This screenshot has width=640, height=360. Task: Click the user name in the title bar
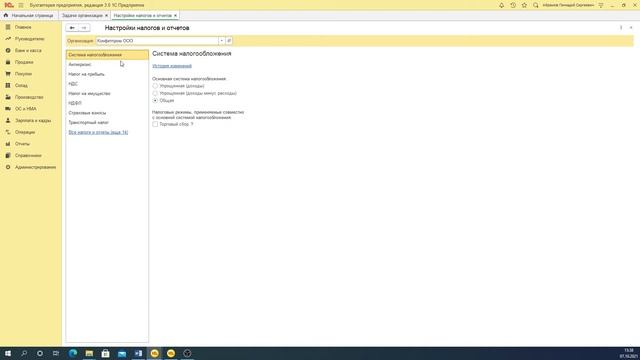tap(568, 5)
